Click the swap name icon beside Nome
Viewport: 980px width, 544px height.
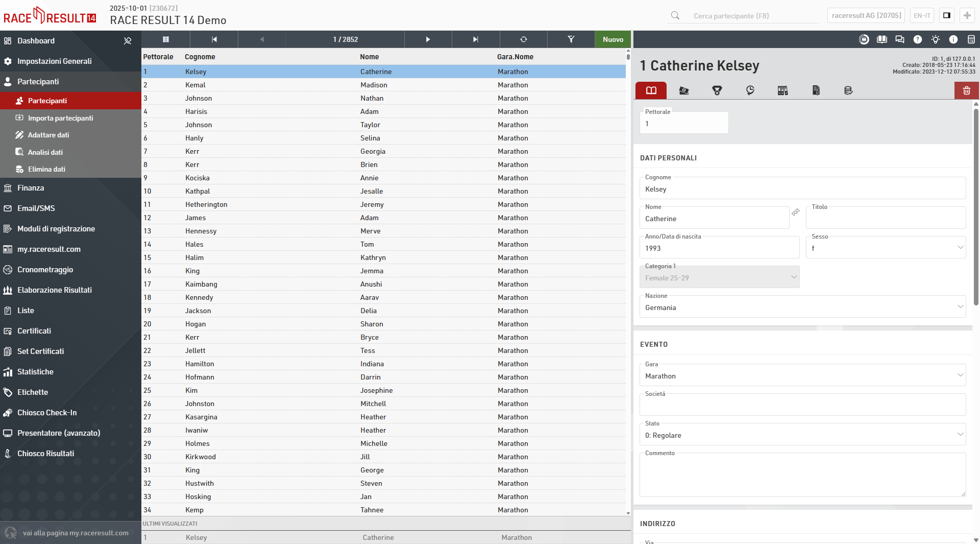tap(796, 212)
